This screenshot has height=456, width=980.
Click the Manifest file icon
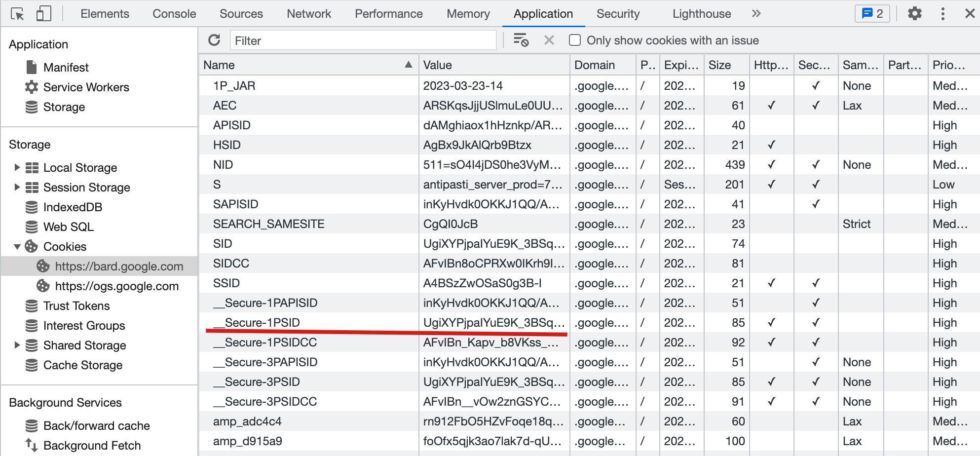tap(32, 67)
